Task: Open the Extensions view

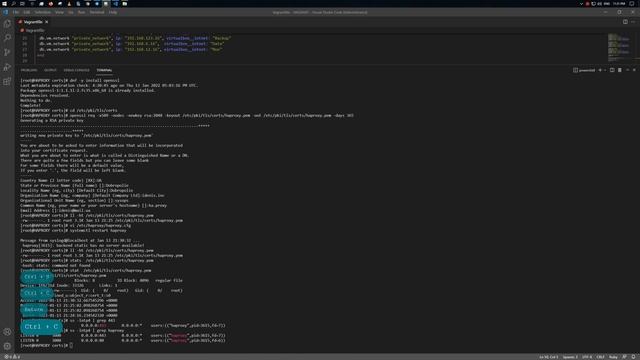Action: click(x=7, y=82)
